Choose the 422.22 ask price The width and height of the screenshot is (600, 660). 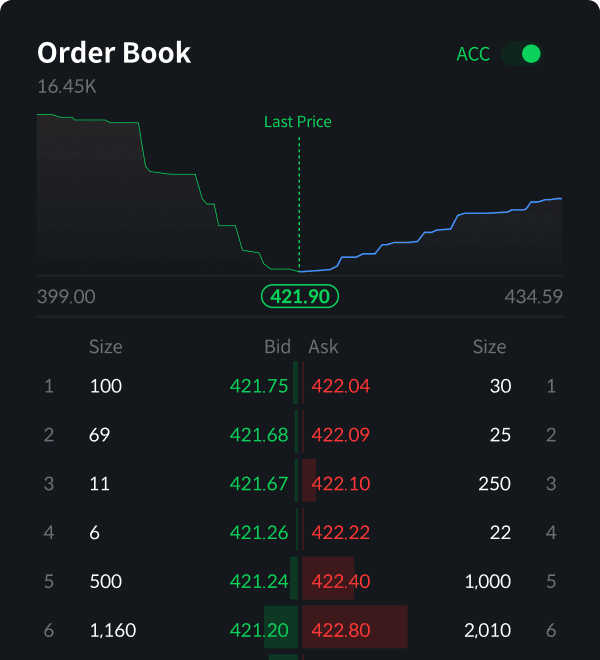coord(341,533)
